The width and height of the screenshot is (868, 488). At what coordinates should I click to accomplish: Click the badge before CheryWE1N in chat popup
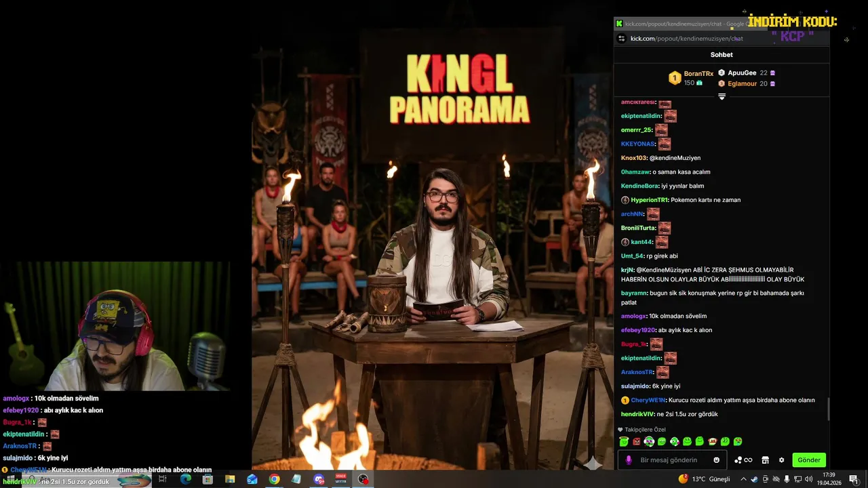pos(625,400)
